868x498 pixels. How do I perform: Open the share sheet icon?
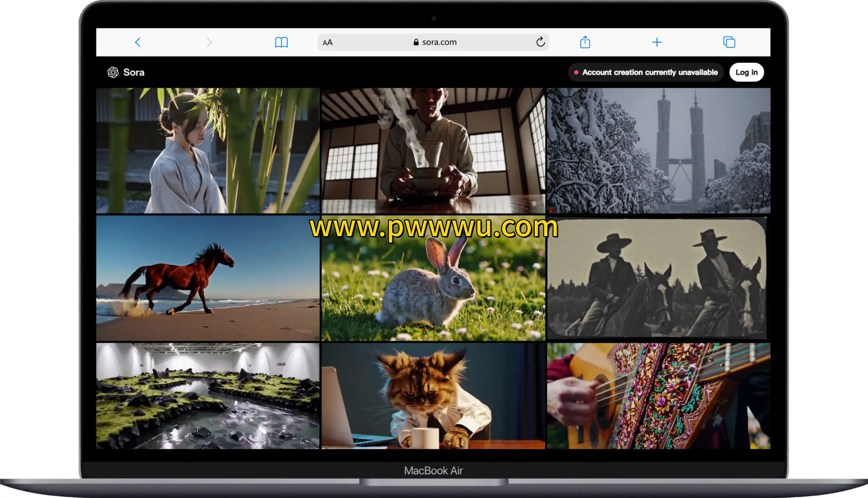click(x=585, y=42)
